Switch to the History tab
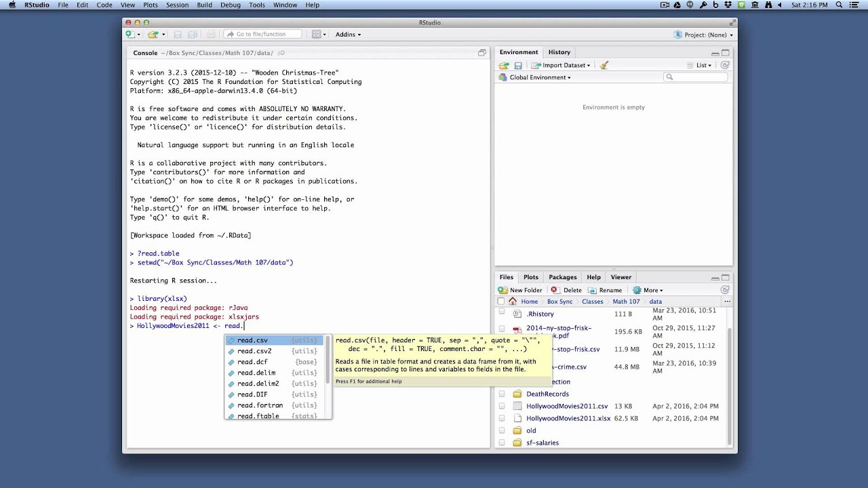The image size is (868, 488). pos(559,52)
